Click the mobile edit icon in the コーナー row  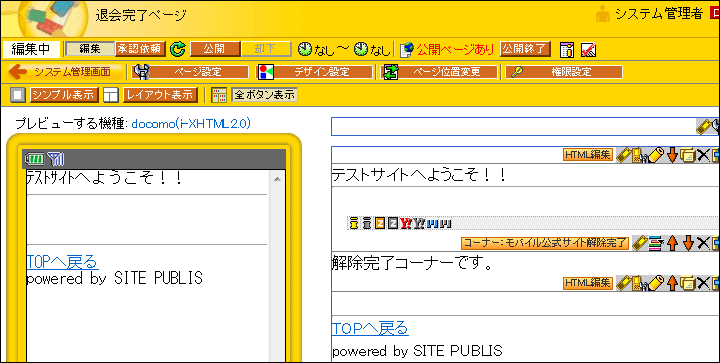[640, 243]
